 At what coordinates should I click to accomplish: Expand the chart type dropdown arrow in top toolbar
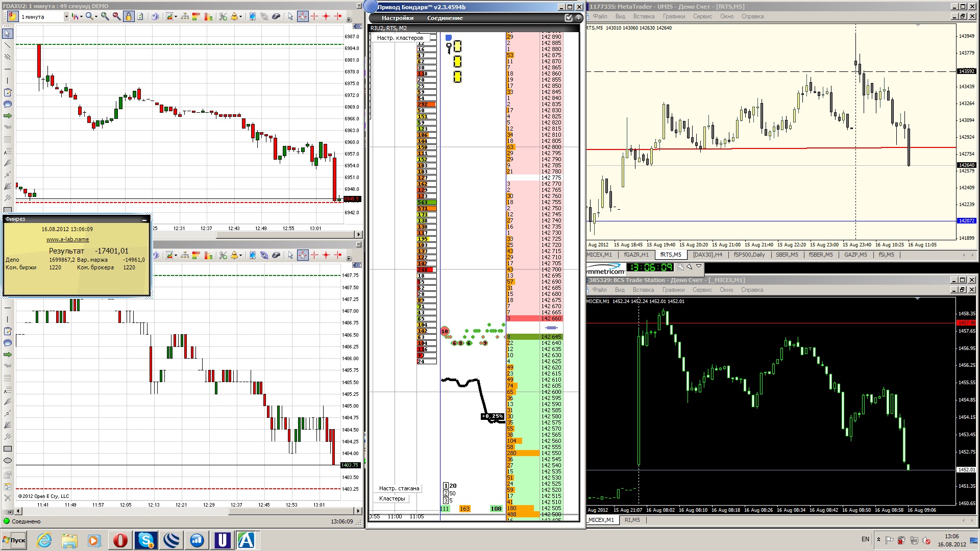81,17
